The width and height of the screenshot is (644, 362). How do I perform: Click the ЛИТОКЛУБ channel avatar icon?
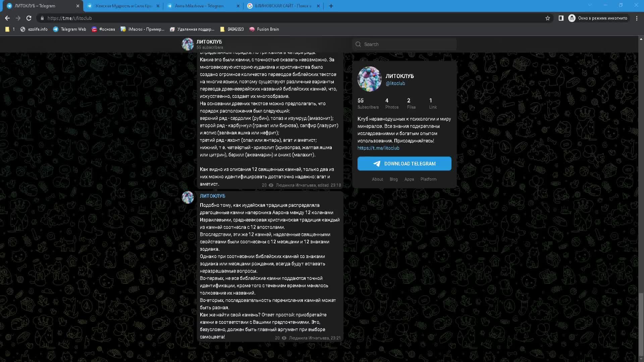[187, 44]
